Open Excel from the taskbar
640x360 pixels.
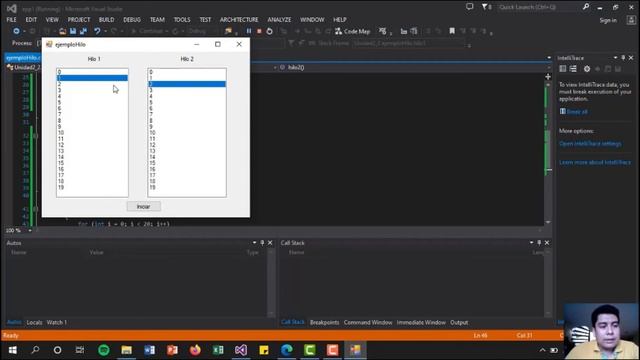point(218,350)
